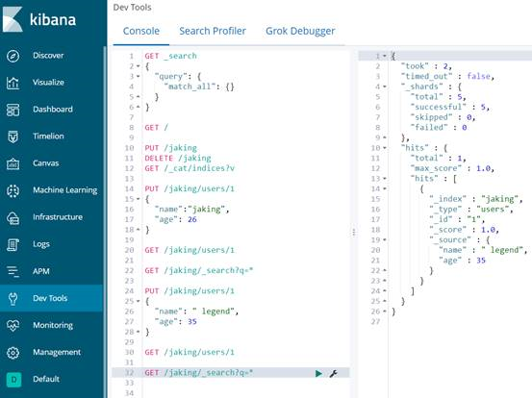Switch to Console tab
The width and height of the screenshot is (532, 398).
(141, 31)
